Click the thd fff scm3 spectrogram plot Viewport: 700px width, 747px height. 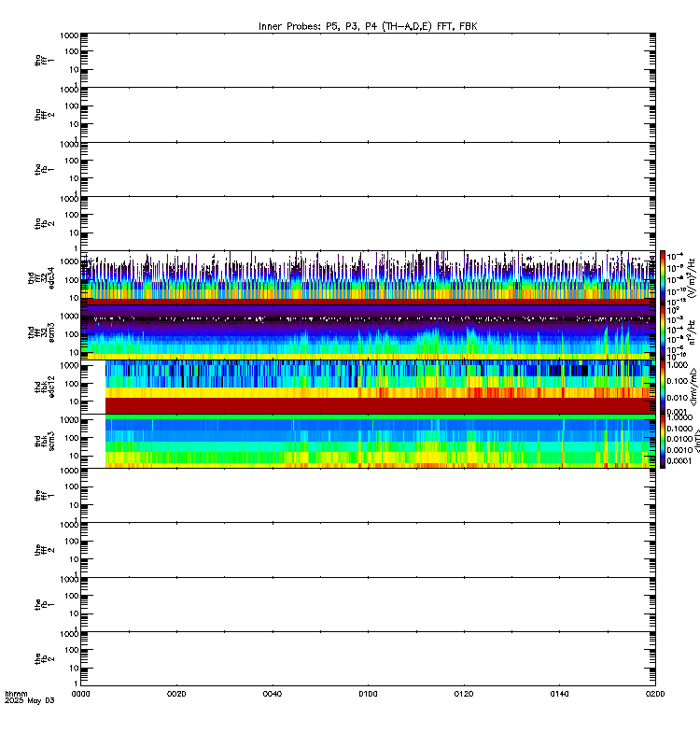(368, 332)
